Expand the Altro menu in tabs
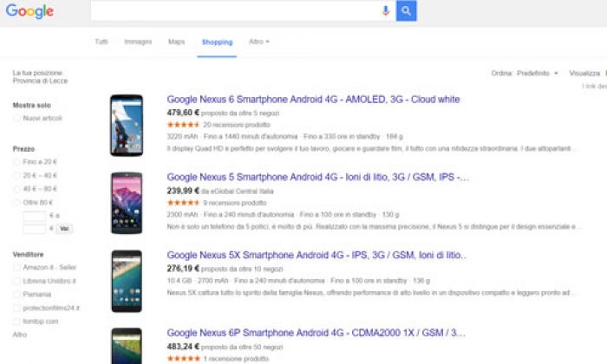 (x=259, y=42)
